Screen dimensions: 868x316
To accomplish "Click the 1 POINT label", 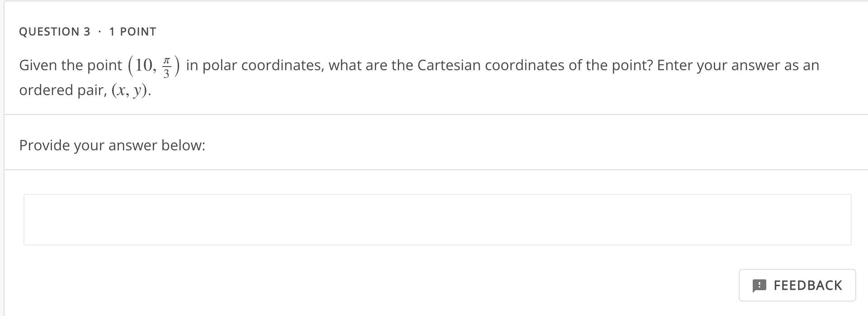I will click(132, 31).
